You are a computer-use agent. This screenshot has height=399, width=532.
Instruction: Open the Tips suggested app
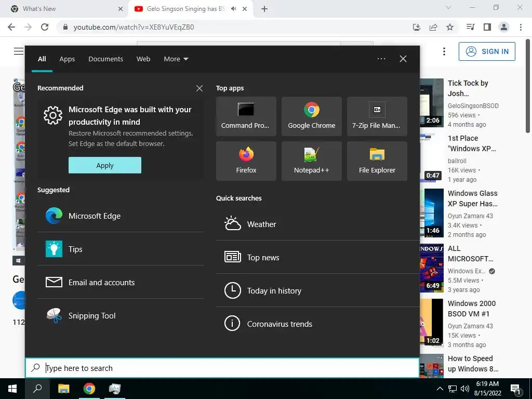point(121,249)
